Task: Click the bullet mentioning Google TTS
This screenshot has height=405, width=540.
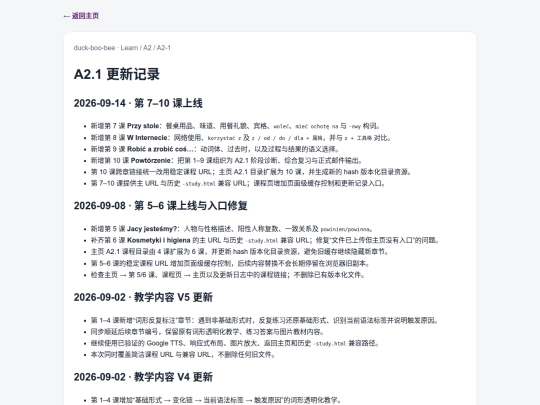Action: coord(235,343)
